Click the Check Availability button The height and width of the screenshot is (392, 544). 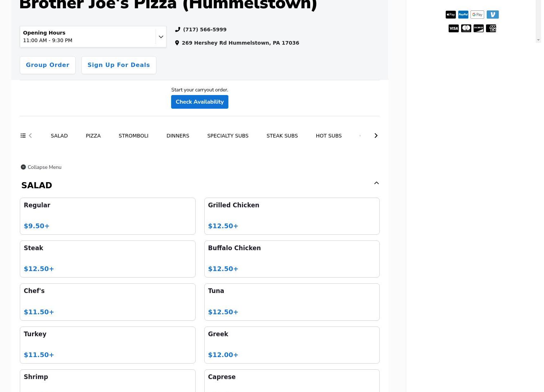tap(200, 102)
